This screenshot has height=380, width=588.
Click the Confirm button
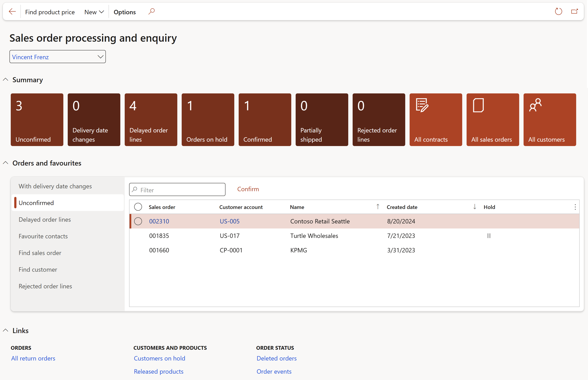248,189
